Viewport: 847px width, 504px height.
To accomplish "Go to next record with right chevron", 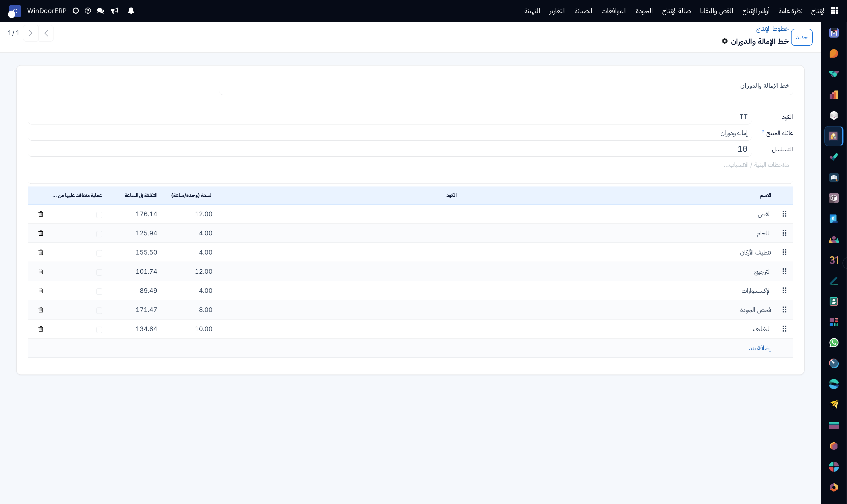I will (x=31, y=33).
